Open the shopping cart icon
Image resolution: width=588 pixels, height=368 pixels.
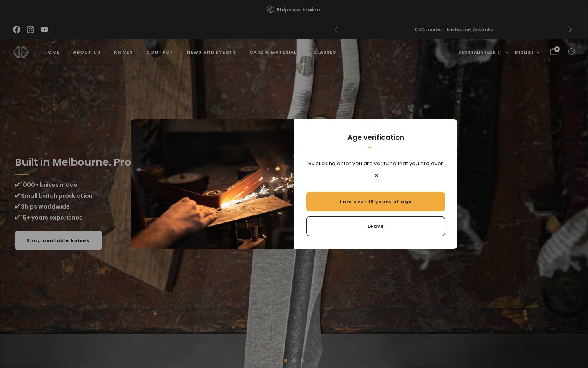point(554,52)
